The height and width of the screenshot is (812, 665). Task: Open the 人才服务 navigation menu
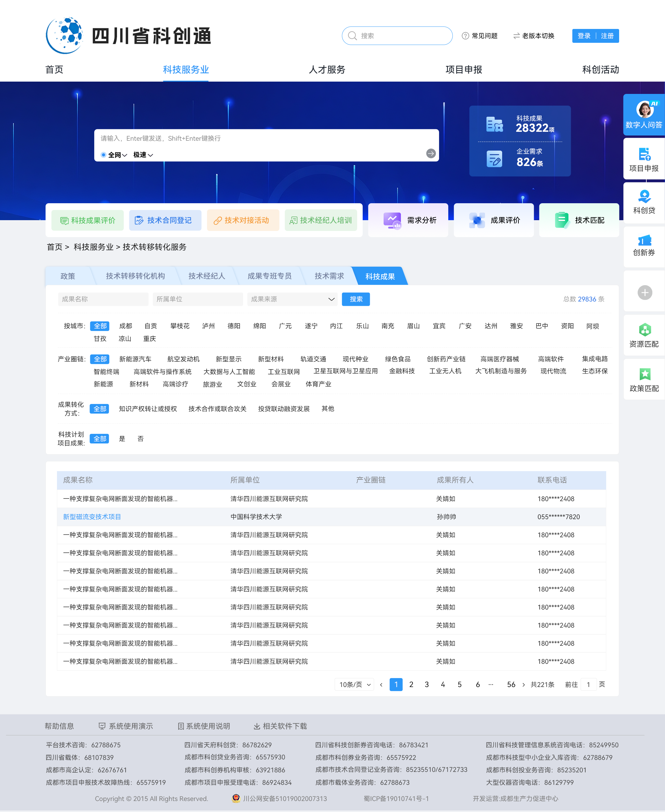(x=327, y=70)
